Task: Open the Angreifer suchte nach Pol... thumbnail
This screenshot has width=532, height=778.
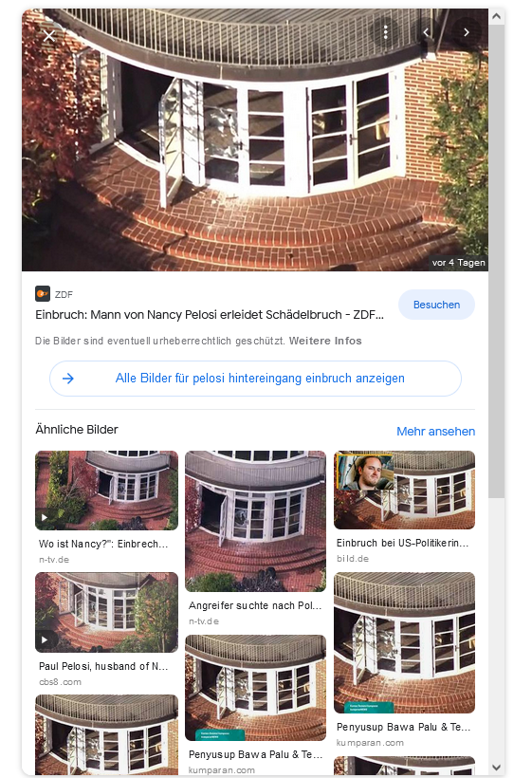Action: [255, 521]
